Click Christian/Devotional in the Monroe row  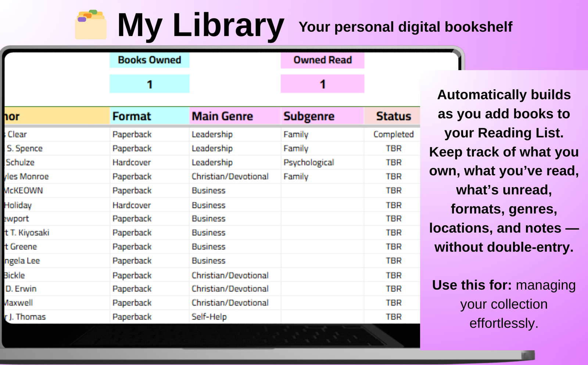pos(230,177)
